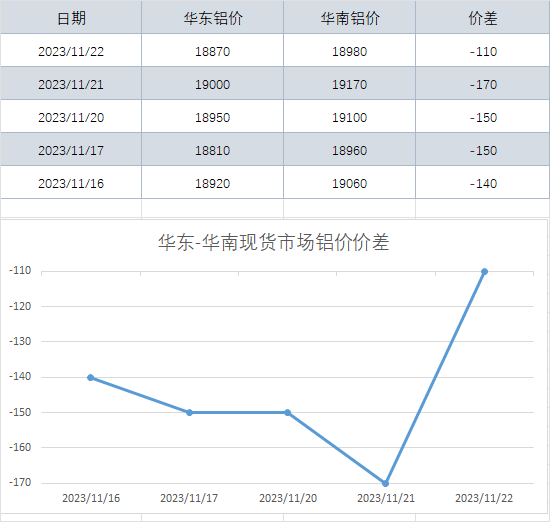The height and width of the screenshot is (522, 550).
Task: Click x-axis label 2023/11/22 on chart
Action: click(484, 498)
